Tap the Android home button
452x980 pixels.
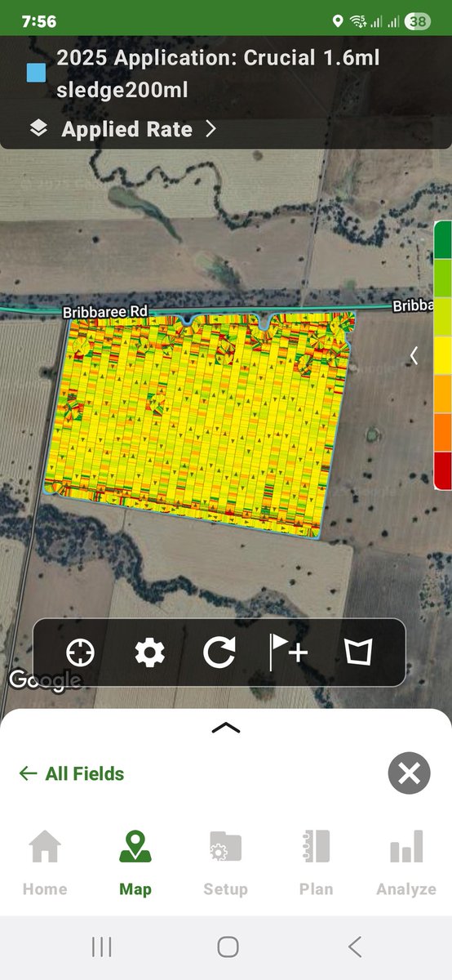(x=228, y=947)
